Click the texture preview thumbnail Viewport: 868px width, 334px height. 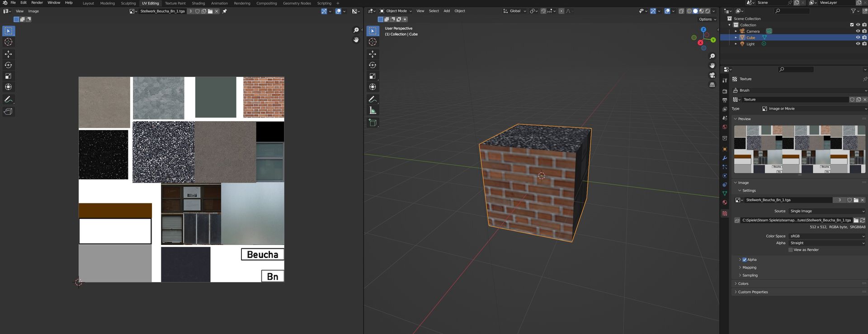pos(799,150)
